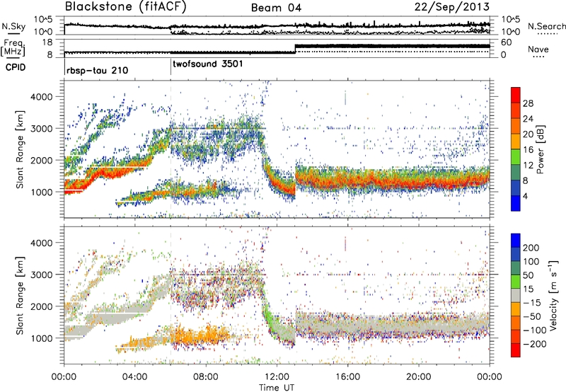Click the '2000' tick in the power panel
The image size is (566, 392).
[x=41, y=160]
